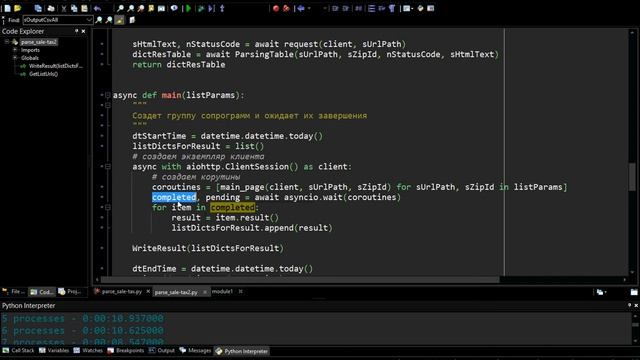Click the Debug toolbar icon
This screenshot has width=640, height=360.
click(201, 8)
